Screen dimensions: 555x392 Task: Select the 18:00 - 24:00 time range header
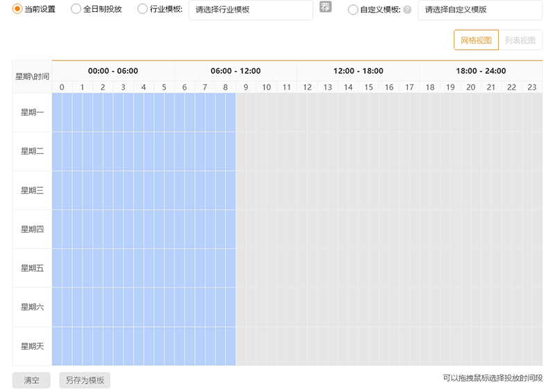click(481, 71)
